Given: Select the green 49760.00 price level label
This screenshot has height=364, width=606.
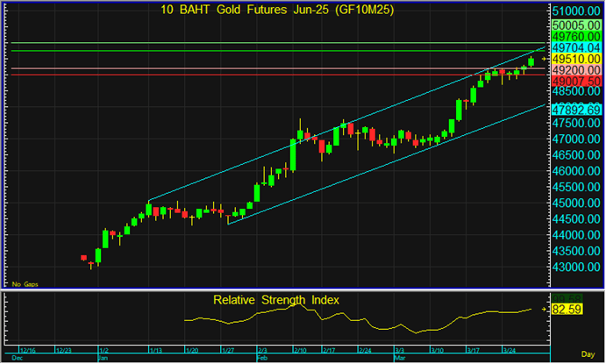Looking at the screenshot, I should tap(575, 37).
